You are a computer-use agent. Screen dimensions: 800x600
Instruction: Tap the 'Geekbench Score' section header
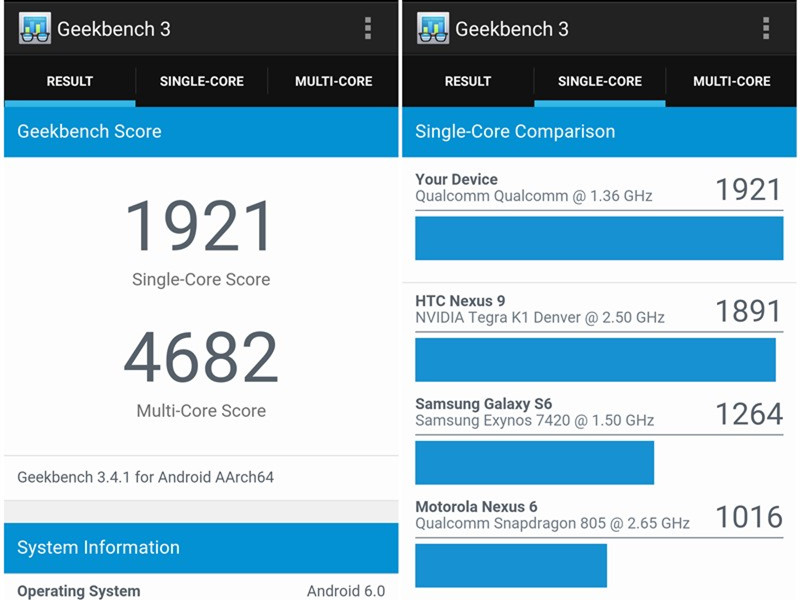[x=201, y=132]
